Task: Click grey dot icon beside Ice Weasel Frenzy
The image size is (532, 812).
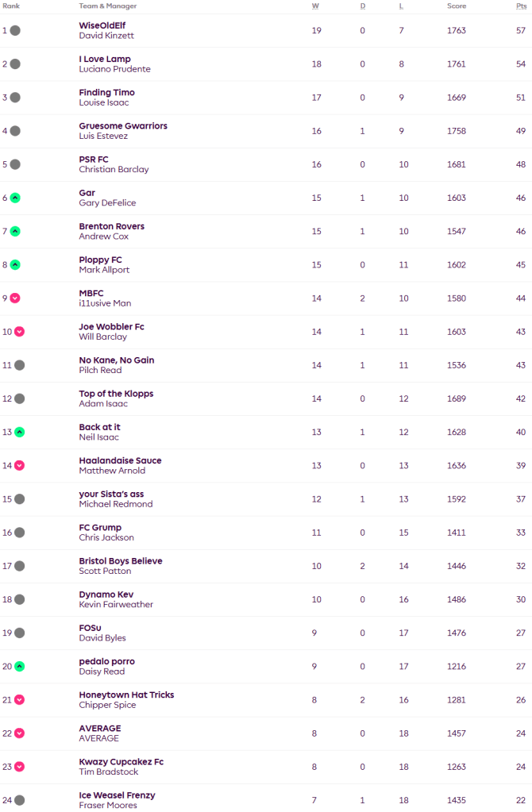Action: tap(19, 800)
